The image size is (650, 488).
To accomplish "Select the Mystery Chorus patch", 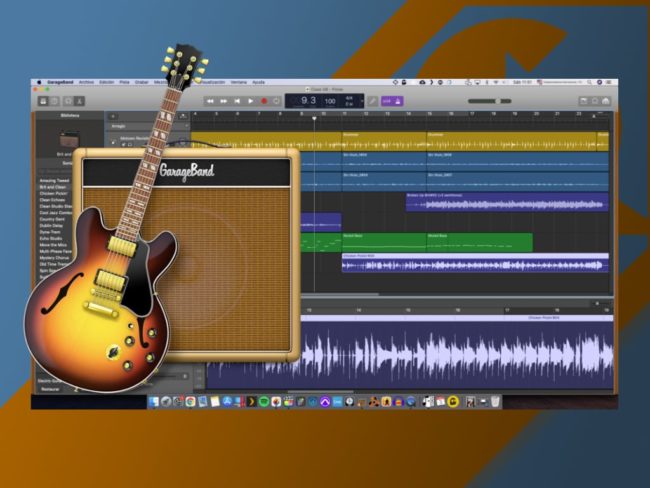I will click(54, 258).
